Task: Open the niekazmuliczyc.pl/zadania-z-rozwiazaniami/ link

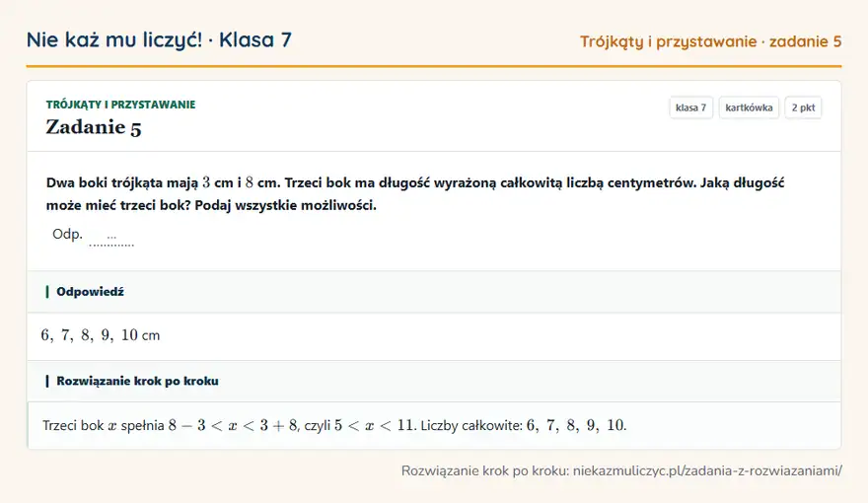Action: (707, 470)
